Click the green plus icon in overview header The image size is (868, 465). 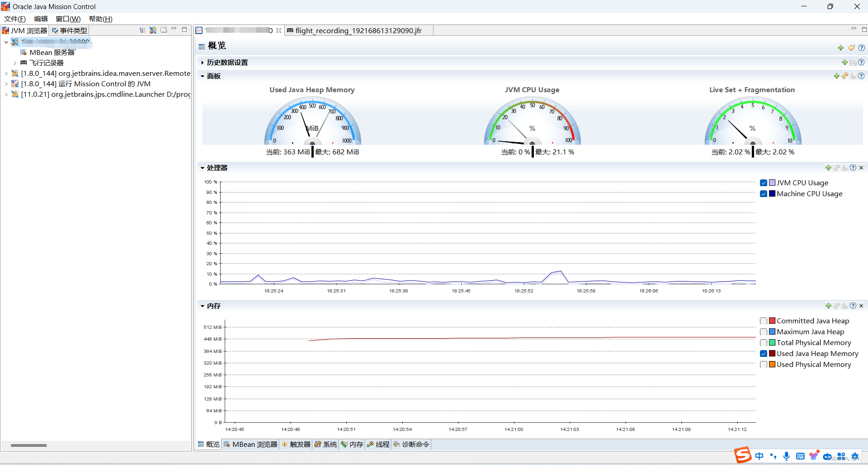coord(841,48)
